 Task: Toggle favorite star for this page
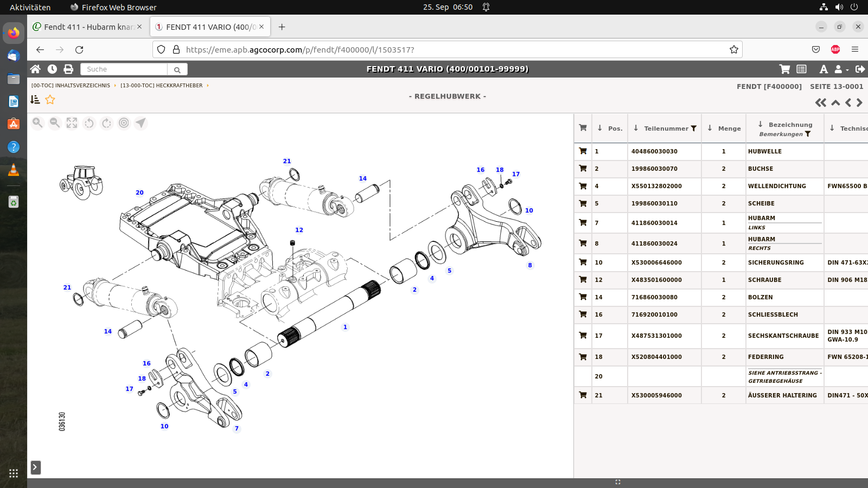(50, 99)
